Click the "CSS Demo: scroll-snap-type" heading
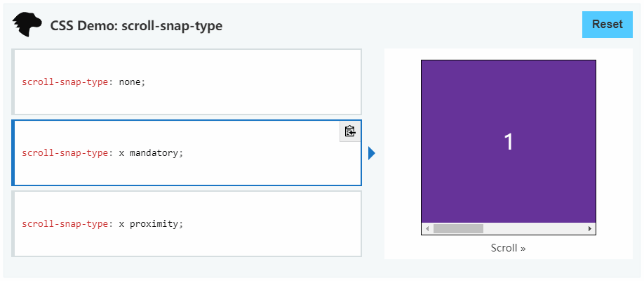 pyautogui.click(x=136, y=26)
